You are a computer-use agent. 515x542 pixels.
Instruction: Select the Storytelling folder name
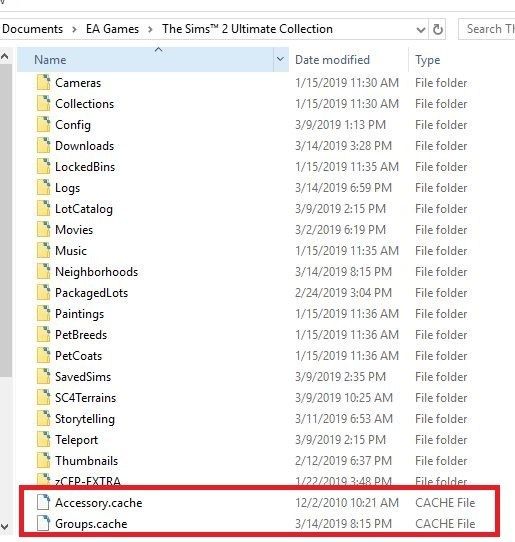click(85, 419)
